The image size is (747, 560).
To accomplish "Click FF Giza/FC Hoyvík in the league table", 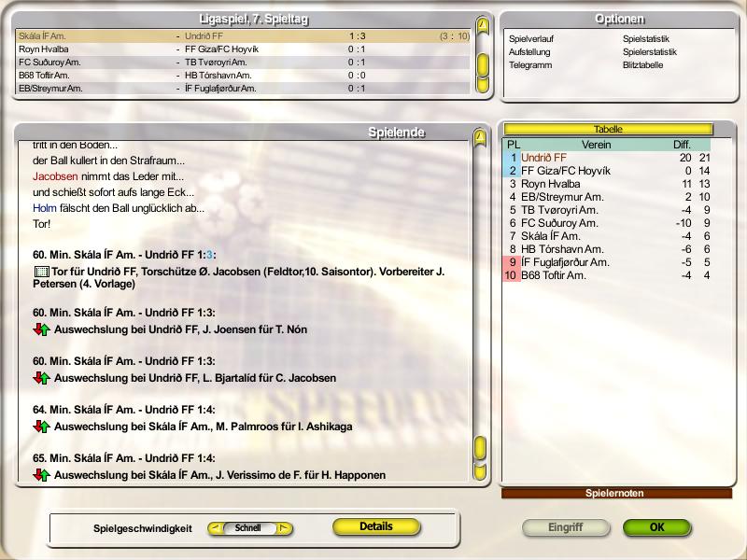I will [x=566, y=171].
